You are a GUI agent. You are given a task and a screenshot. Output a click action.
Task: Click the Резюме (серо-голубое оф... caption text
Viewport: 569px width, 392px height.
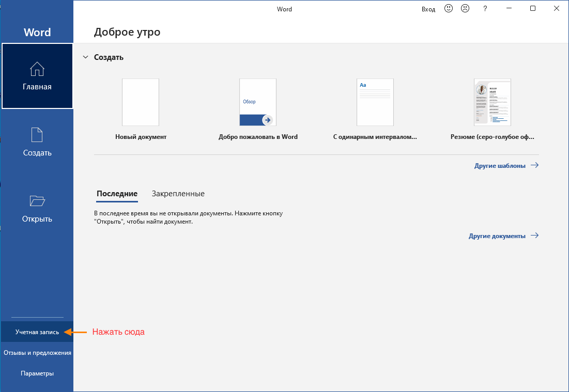click(x=493, y=137)
